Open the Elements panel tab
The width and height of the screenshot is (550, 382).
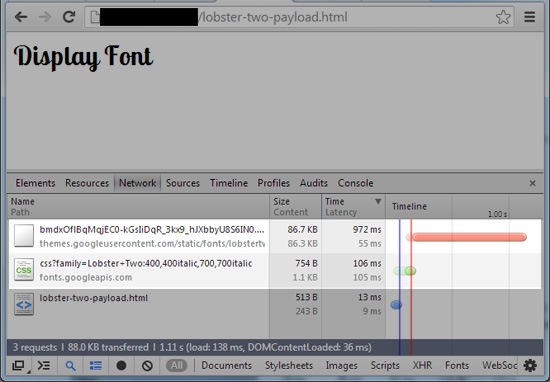(x=35, y=183)
